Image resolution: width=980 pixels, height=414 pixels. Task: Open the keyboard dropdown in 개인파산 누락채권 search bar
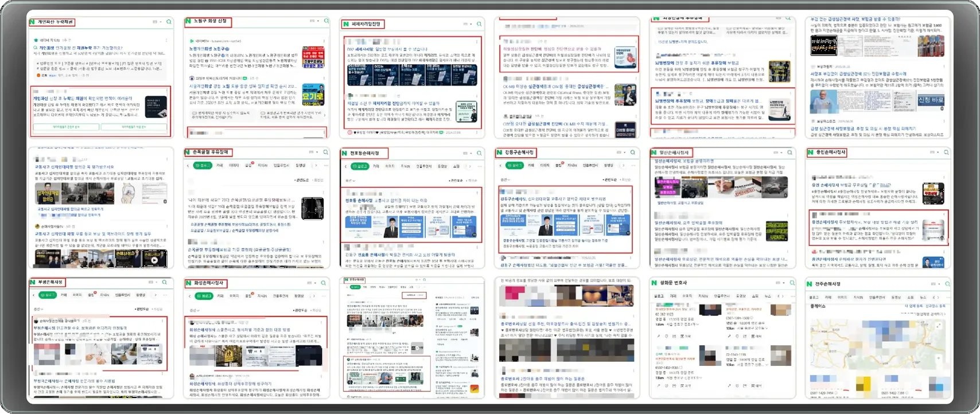click(156, 22)
